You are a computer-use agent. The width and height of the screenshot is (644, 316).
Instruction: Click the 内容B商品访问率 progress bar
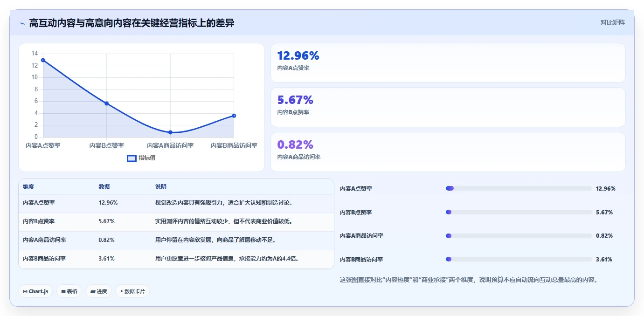(519, 259)
